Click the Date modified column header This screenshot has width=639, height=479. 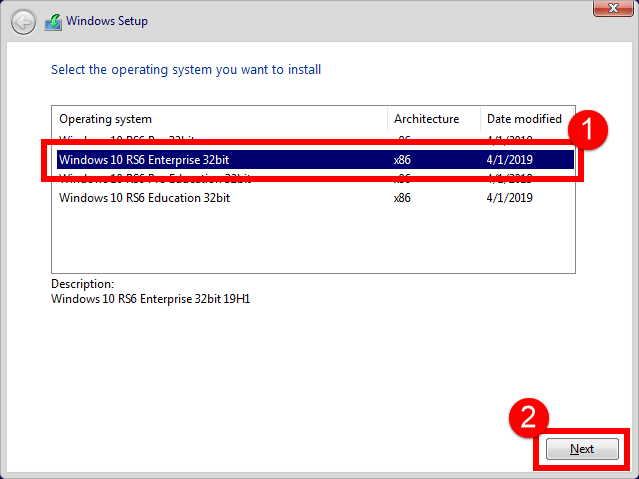tap(527, 119)
